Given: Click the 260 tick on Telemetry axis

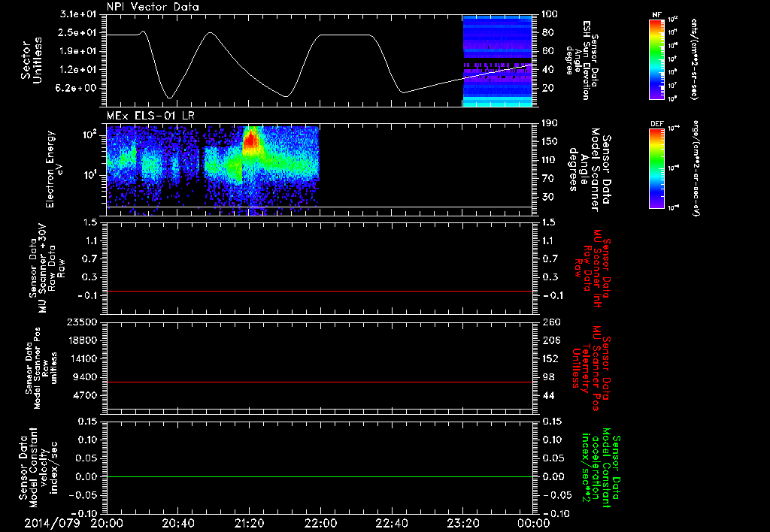Looking at the screenshot, I should 550,322.
